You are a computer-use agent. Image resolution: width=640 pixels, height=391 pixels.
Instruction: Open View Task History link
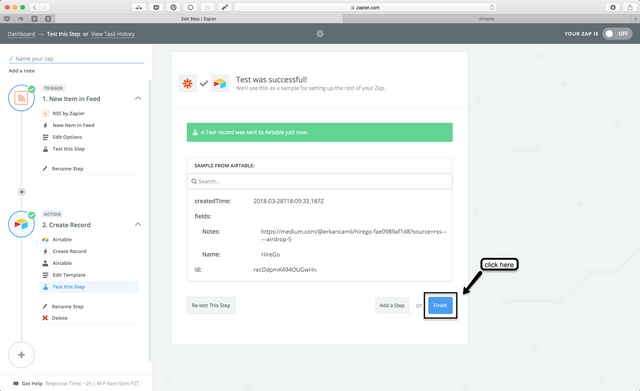[x=113, y=34]
